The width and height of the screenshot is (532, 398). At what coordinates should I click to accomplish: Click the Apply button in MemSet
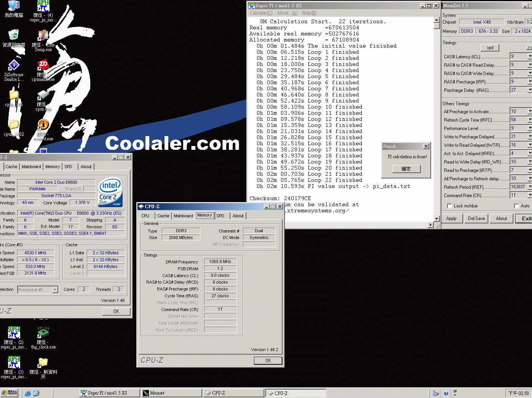451,218
